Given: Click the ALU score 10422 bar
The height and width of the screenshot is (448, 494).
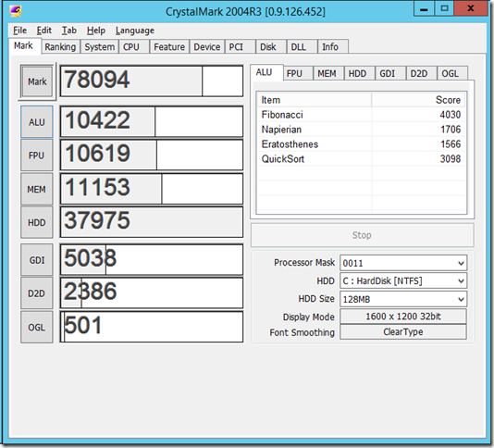Looking at the screenshot, I should 152,121.
